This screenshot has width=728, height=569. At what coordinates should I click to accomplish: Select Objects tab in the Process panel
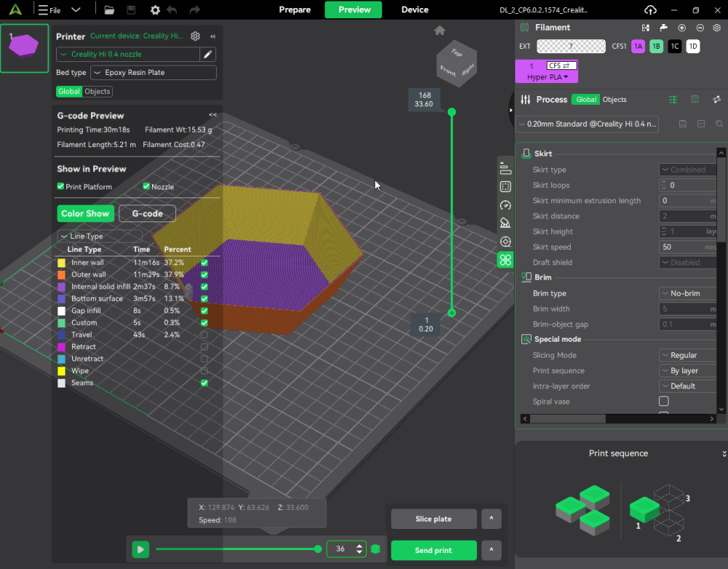614,99
